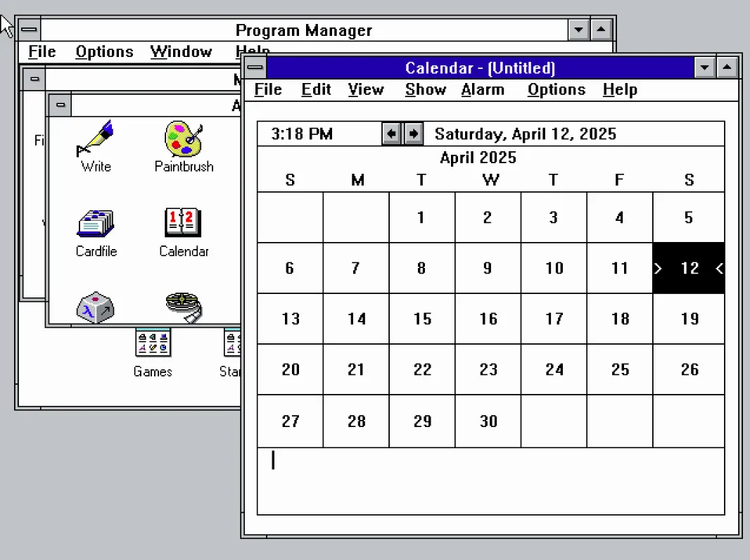Select April 30 on the calendar
Screen dimensions: 750x560
[487, 421]
